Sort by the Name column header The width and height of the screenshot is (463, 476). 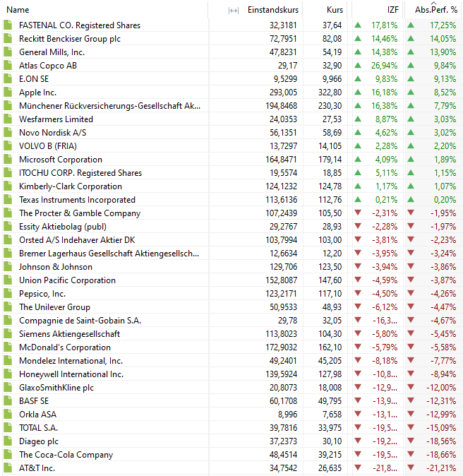click(x=18, y=10)
